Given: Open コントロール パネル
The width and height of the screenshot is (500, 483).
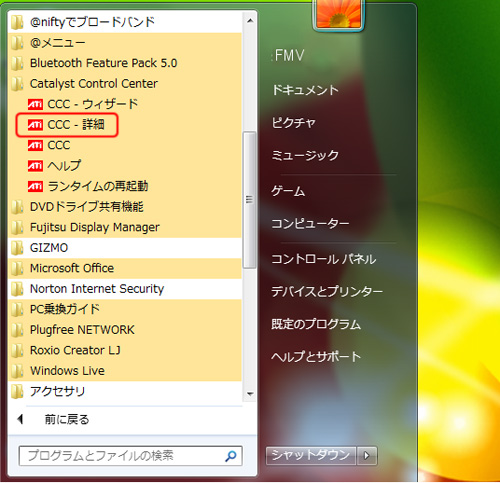Looking at the screenshot, I should [324, 259].
